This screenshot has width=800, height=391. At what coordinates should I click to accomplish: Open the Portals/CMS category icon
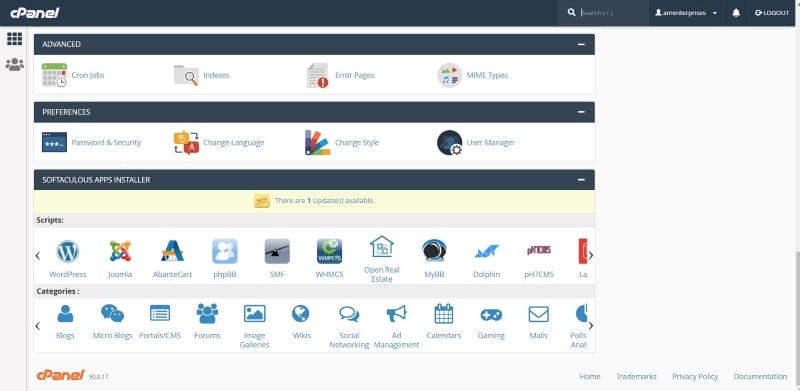coord(160,313)
